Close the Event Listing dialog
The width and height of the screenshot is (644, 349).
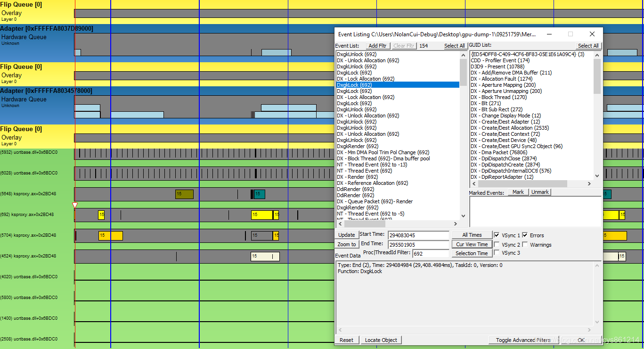tap(592, 34)
